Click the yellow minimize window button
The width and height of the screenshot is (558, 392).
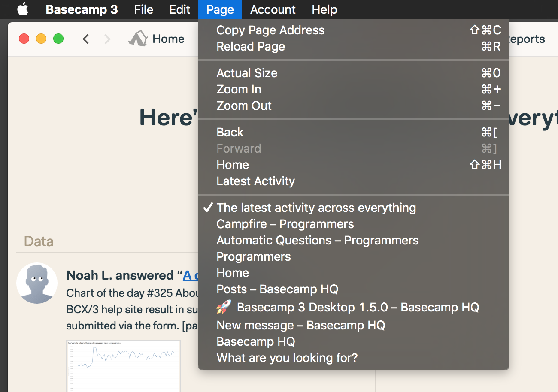pos(41,39)
